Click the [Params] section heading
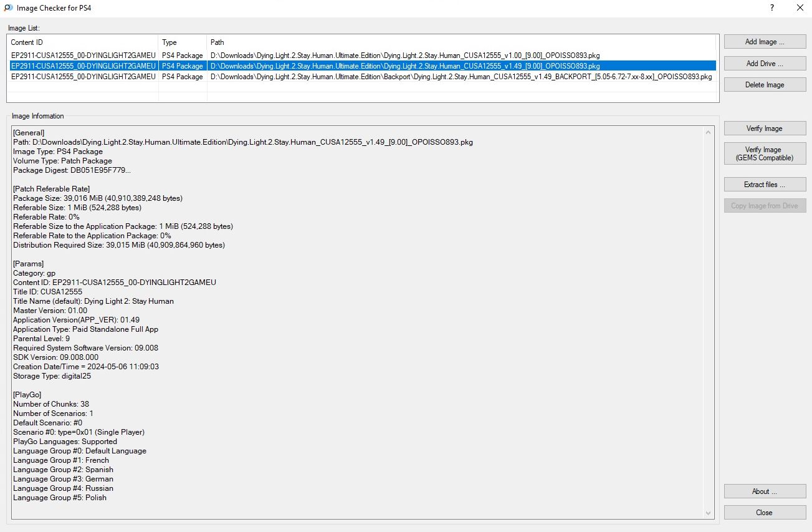 [x=29, y=264]
